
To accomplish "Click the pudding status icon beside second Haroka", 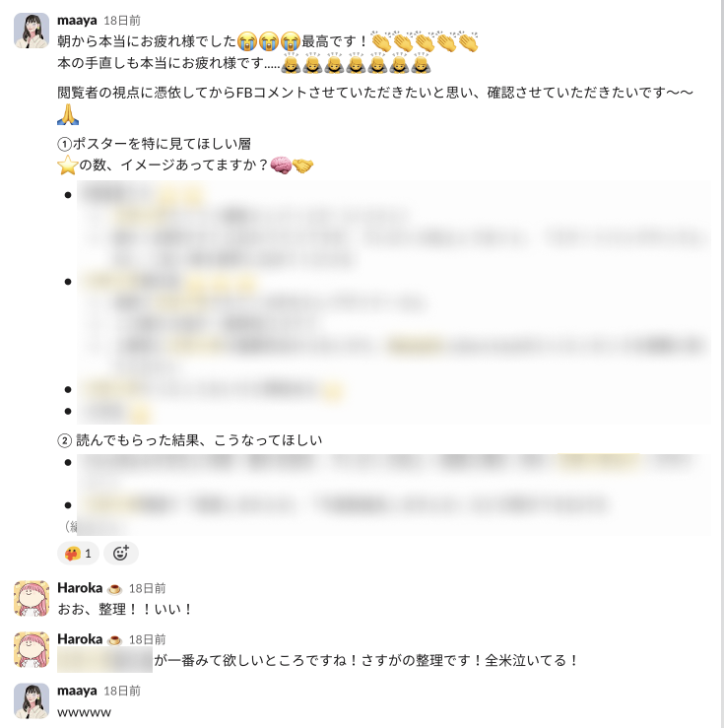I will point(114,640).
